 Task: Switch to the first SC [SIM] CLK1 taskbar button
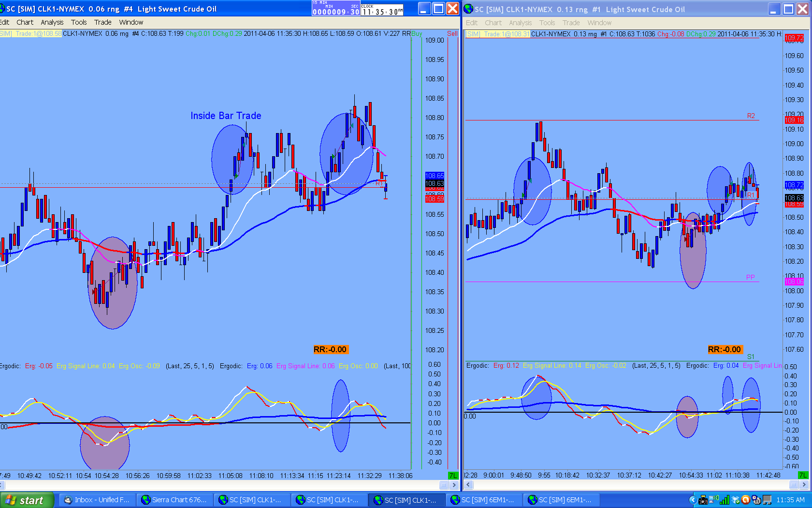coord(251,500)
